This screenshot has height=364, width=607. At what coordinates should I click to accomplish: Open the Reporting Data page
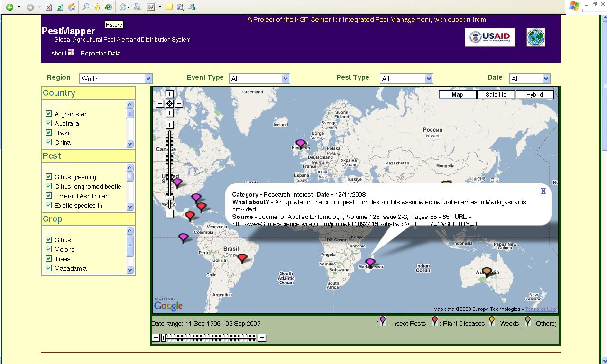click(100, 54)
